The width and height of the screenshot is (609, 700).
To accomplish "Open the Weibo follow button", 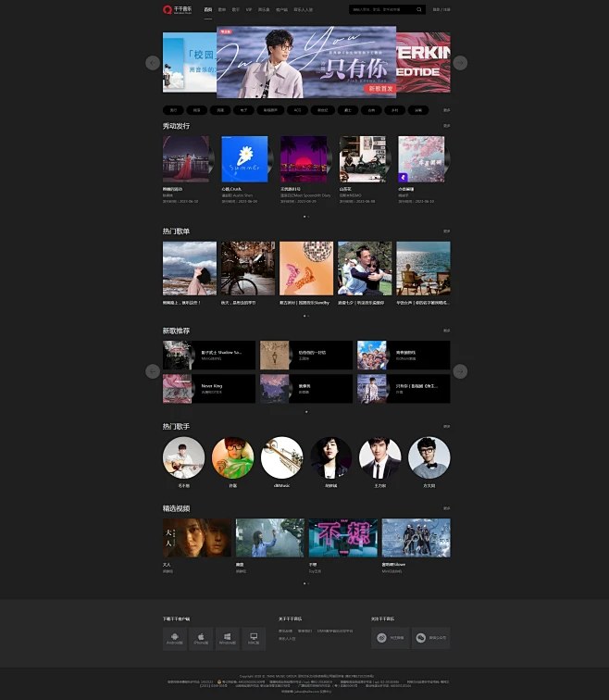I will [x=390, y=638].
